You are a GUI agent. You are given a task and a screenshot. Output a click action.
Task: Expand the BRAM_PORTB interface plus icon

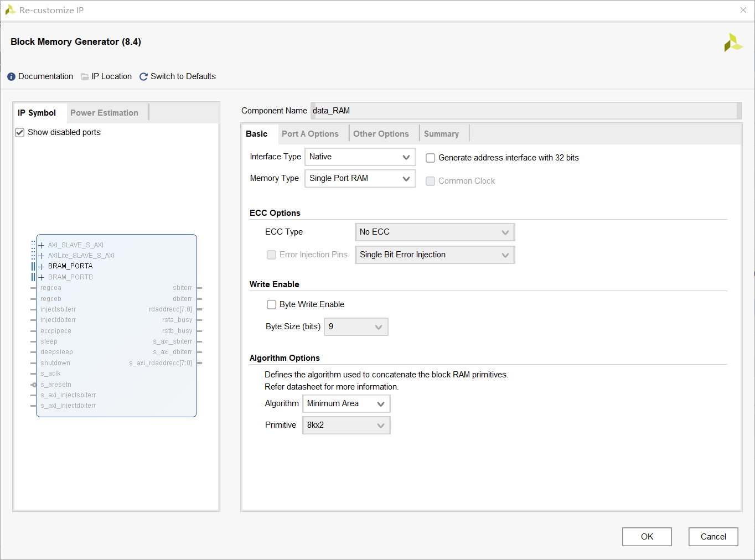coord(42,277)
